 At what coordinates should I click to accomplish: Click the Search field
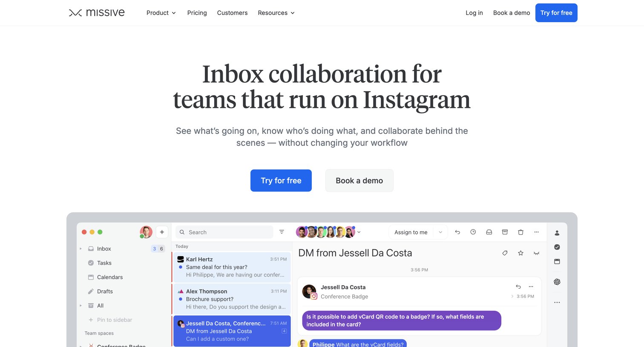pyautogui.click(x=224, y=232)
